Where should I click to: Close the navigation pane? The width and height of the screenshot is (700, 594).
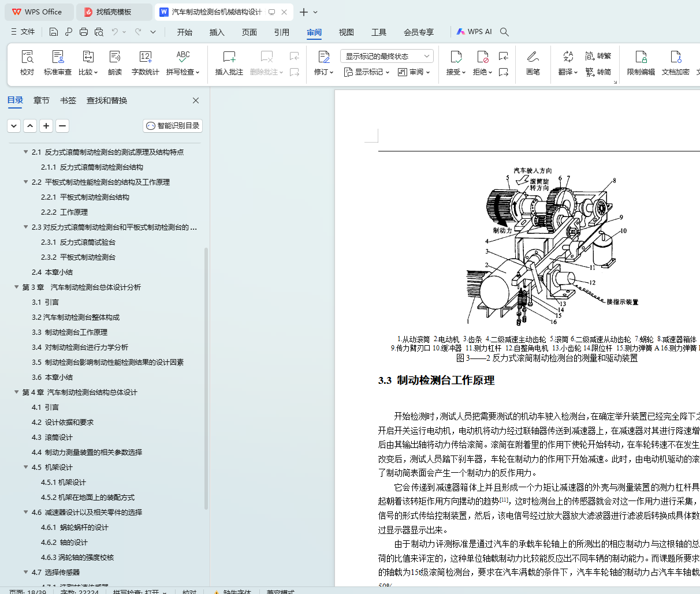pos(196,100)
